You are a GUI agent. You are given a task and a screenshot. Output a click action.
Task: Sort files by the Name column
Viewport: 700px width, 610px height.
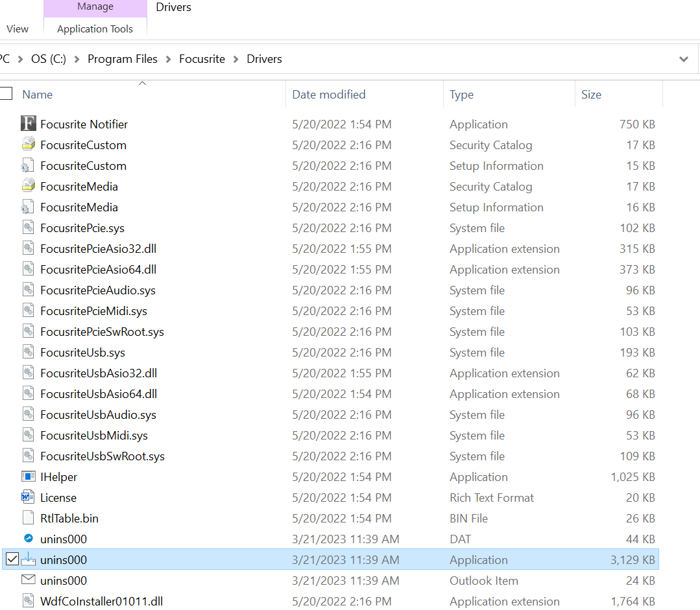coord(38,95)
